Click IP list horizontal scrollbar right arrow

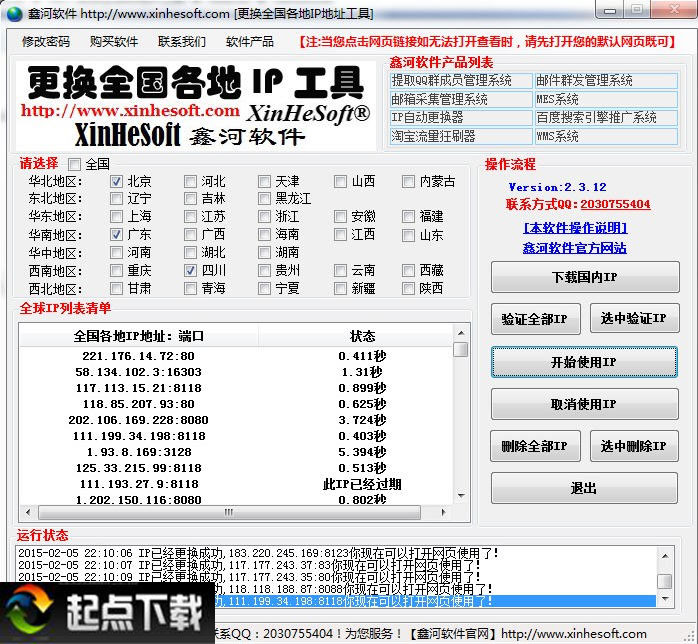[x=443, y=512]
